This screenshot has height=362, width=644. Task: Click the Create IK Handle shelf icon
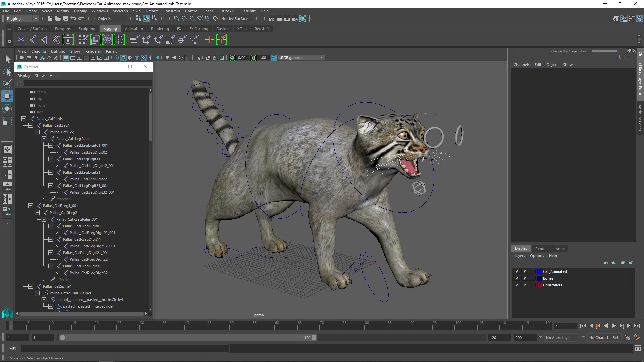tap(45, 40)
